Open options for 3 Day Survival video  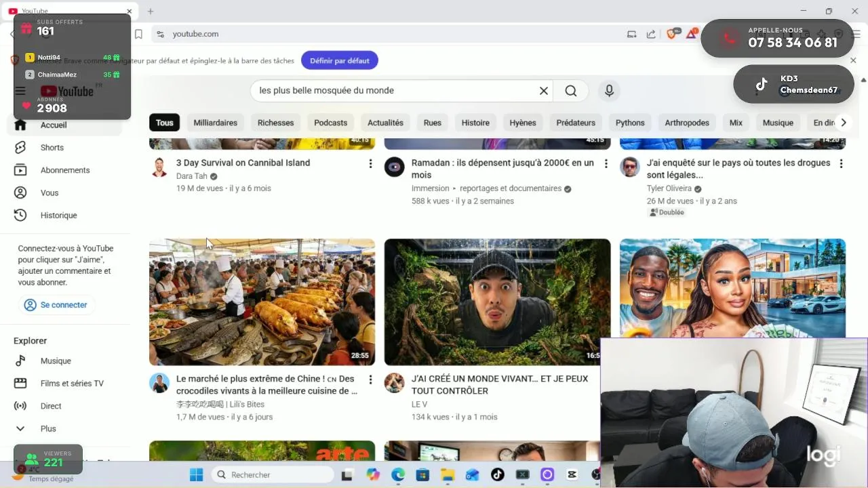(370, 163)
